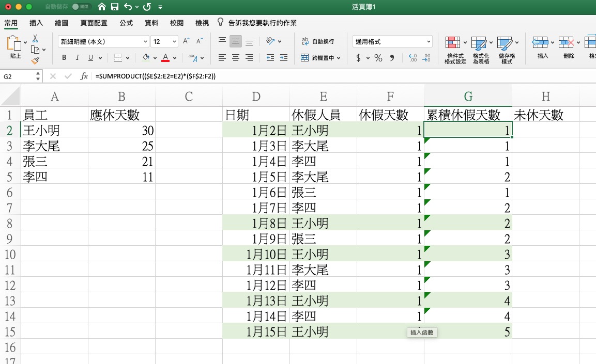The image size is (596, 364).
Task: Click the 條件式格式設定 button
Action: tap(455, 50)
